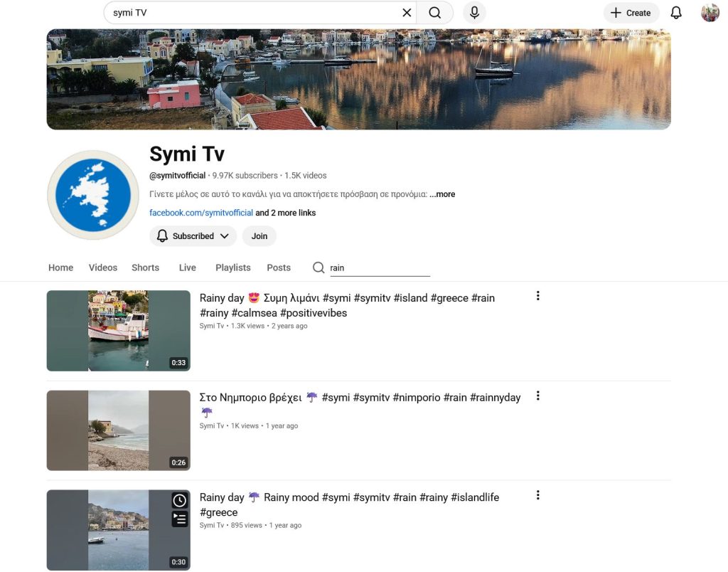Viewport: 728px width, 572px height.
Task: Open the Symi Tv channel avatar
Action: (x=93, y=195)
